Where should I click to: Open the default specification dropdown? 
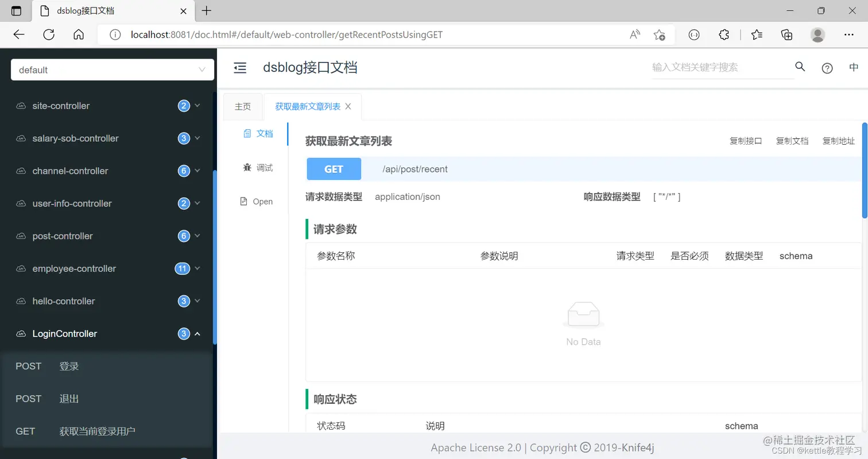[x=112, y=70]
